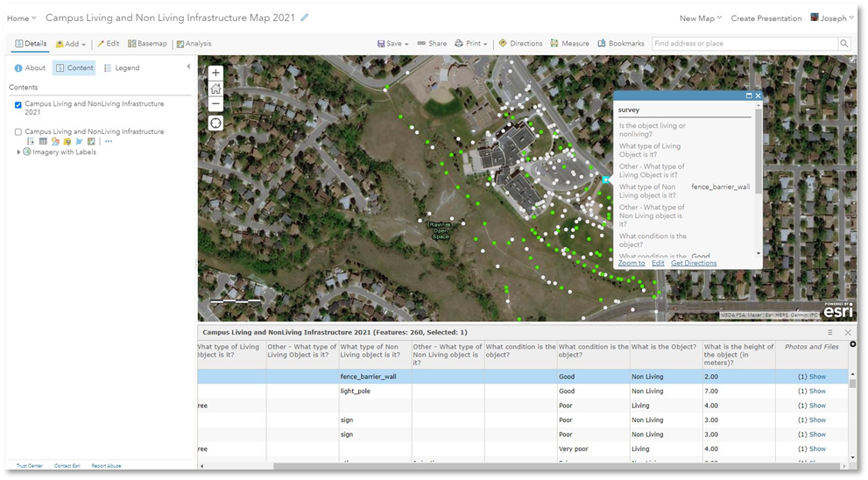
Task: Click 'What is the height' column header
Action: (x=738, y=355)
